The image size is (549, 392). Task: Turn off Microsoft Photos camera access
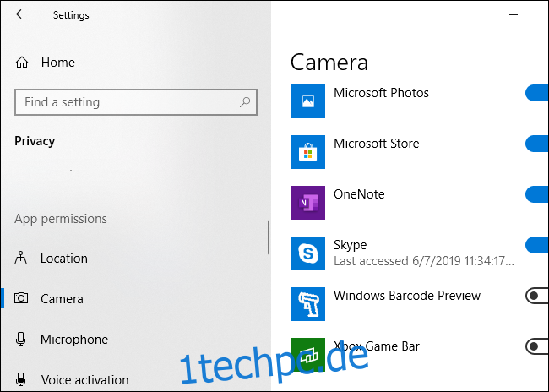[536, 93]
